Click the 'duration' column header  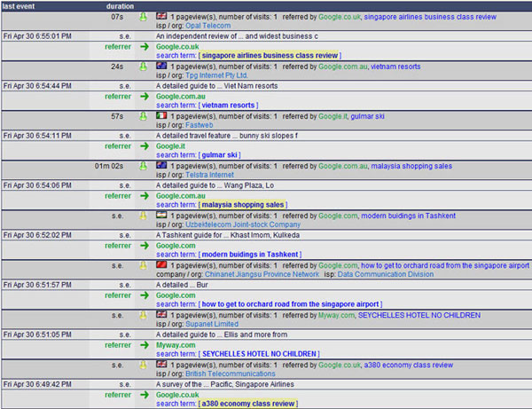(x=120, y=5)
